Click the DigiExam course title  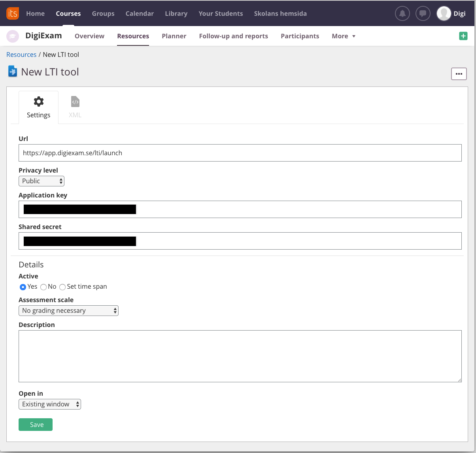43,36
